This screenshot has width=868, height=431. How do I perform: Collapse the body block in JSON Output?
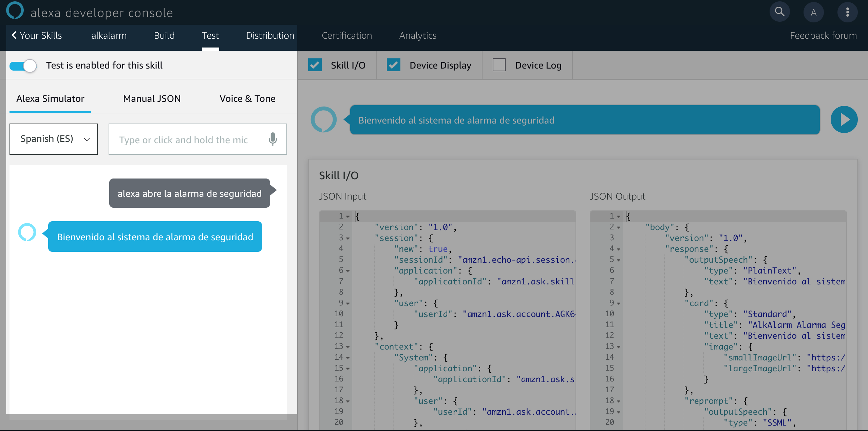(619, 227)
